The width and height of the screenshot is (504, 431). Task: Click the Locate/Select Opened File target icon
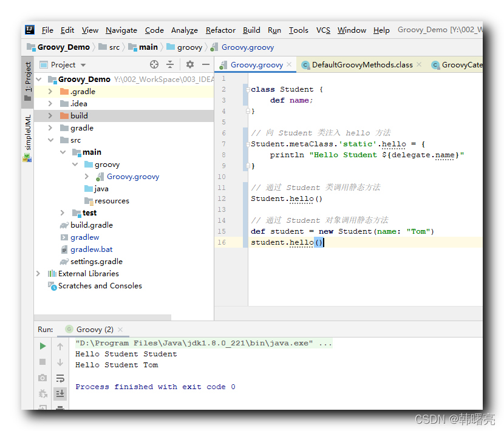[x=154, y=64]
